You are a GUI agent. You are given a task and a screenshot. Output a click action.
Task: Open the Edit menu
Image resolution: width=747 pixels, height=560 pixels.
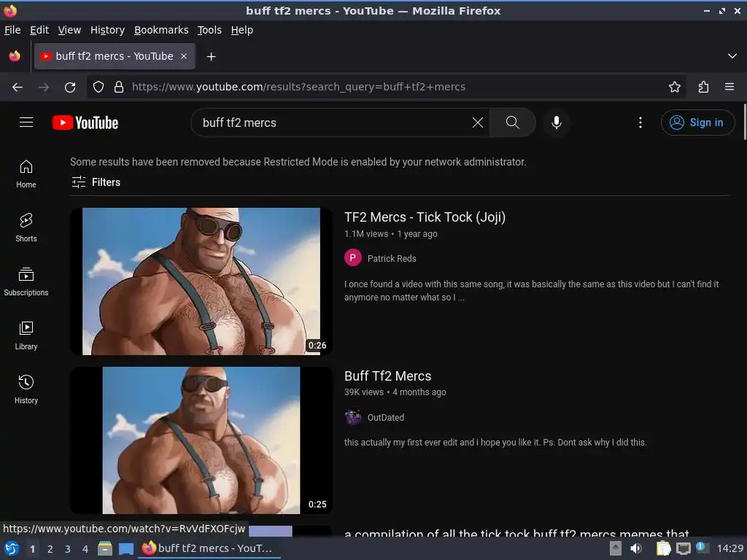pos(39,30)
